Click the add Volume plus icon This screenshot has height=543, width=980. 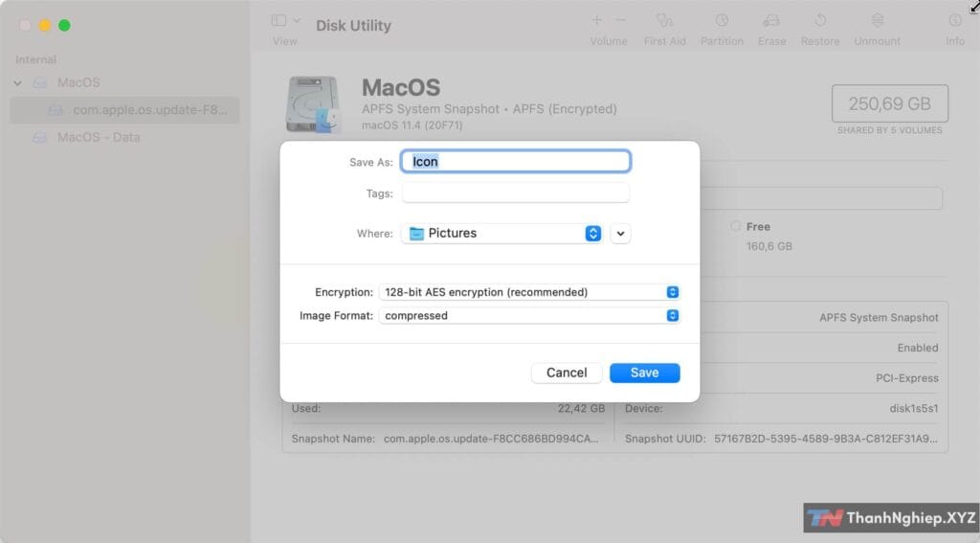tap(597, 21)
